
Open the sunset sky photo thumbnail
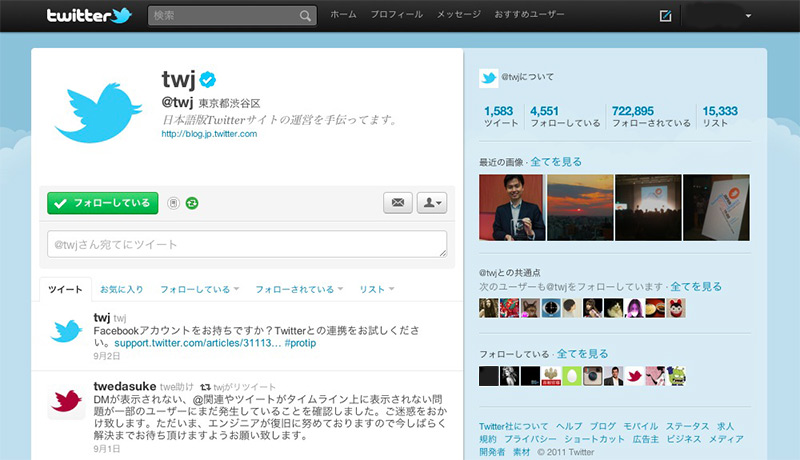point(580,208)
